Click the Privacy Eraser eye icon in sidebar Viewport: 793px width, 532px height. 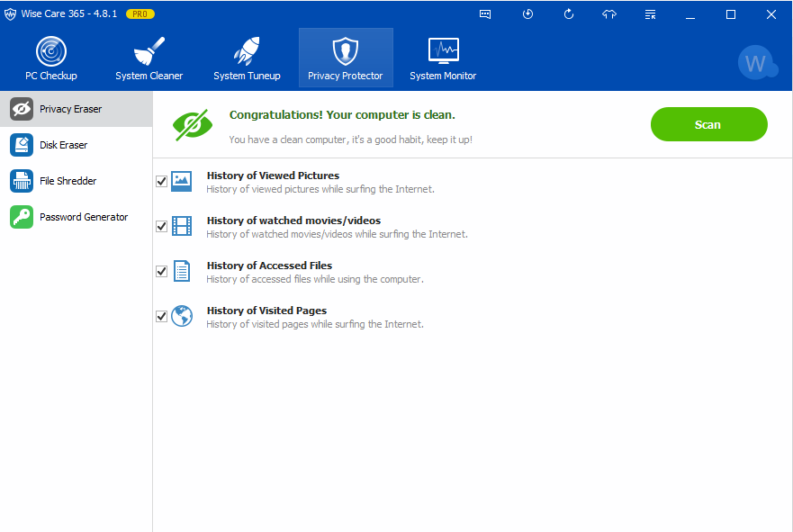point(22,109)
